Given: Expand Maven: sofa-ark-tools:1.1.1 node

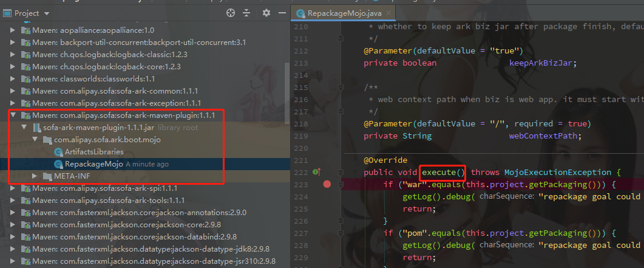Looking at the screenshot, I should (13, 201).
